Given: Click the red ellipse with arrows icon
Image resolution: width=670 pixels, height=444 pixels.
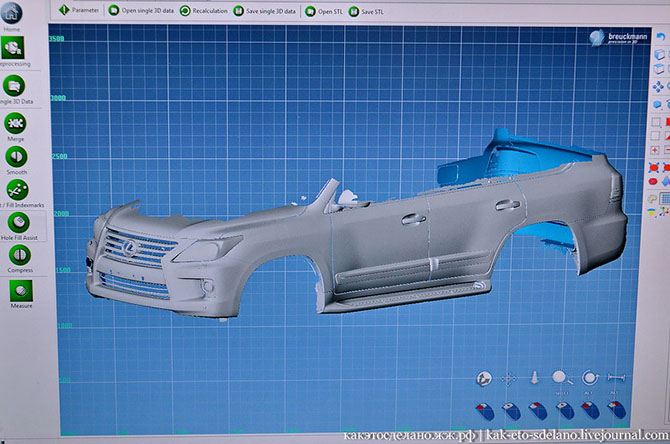Looking at the screenshot, I should [653, 167].
